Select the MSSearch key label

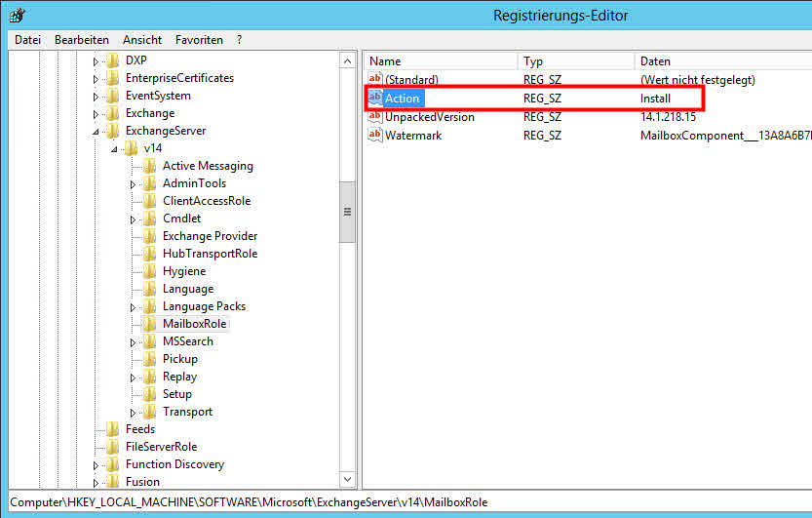tap(188, 341)
